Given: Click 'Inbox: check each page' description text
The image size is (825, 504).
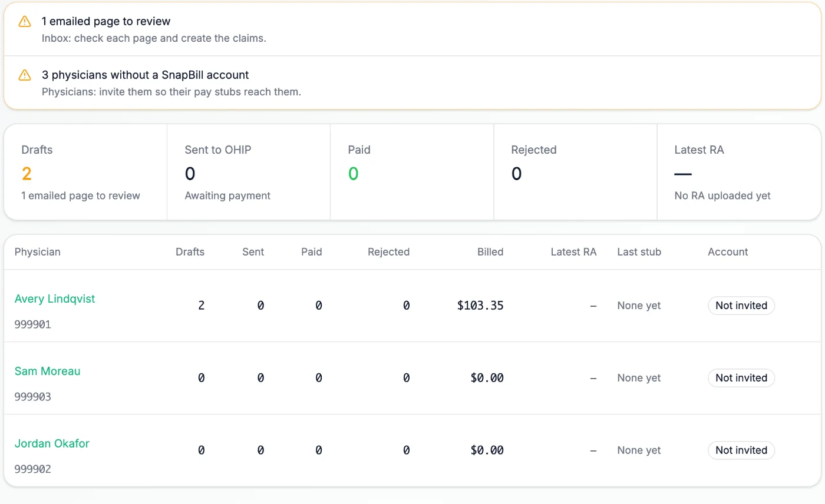Looking at the screenshot, I should (x=154, y=38).
